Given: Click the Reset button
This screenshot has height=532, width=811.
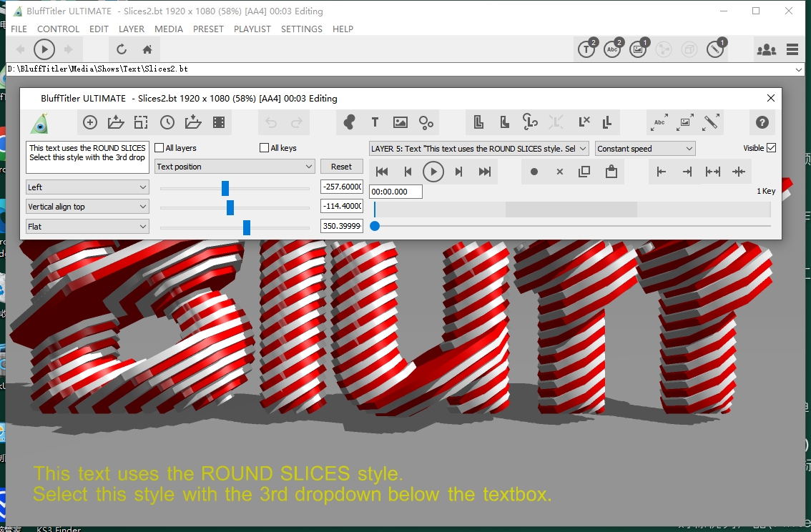Looking at the screenshot, I should coord(341,167).
